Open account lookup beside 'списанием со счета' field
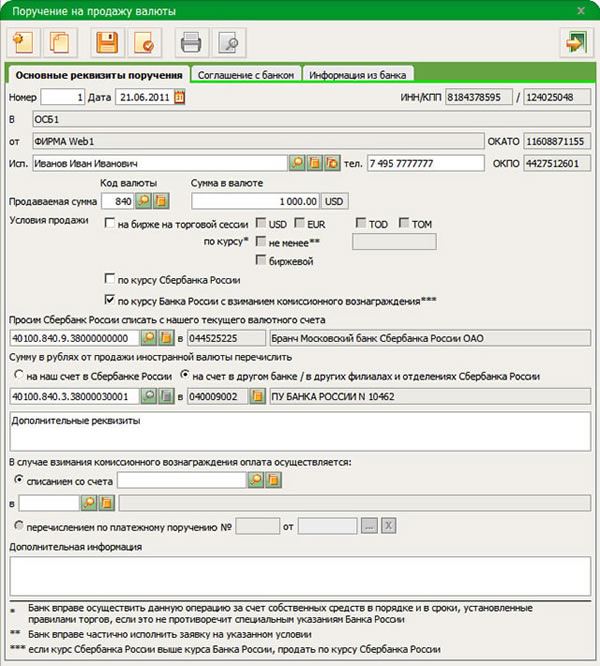Screen dimensions: 600x666 [256, 480]
